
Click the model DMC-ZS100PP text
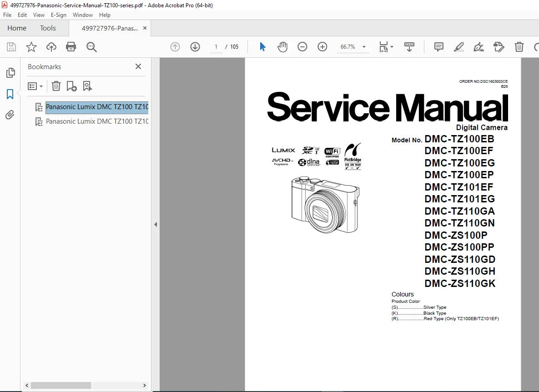459,247
